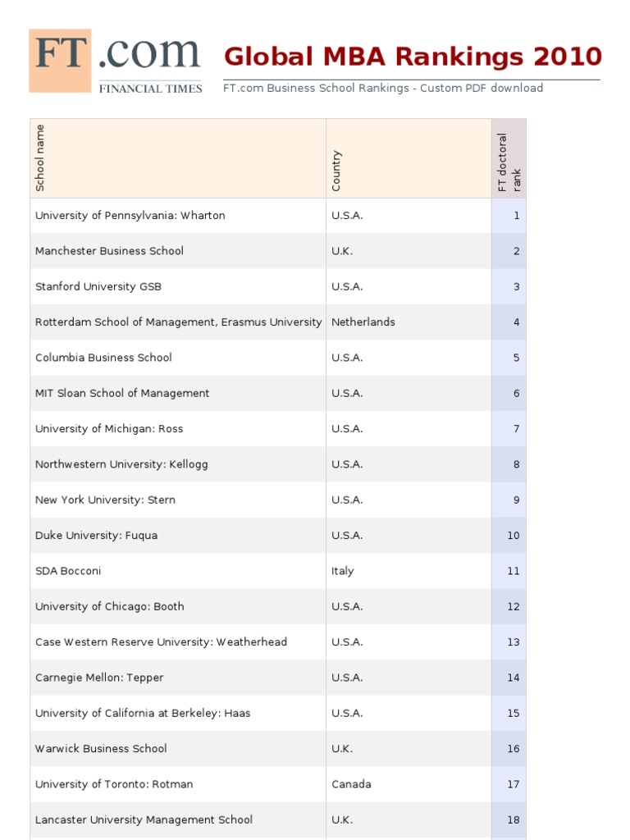
Task: Select the Stanford University GSB cell
Action: coord(98,287)
